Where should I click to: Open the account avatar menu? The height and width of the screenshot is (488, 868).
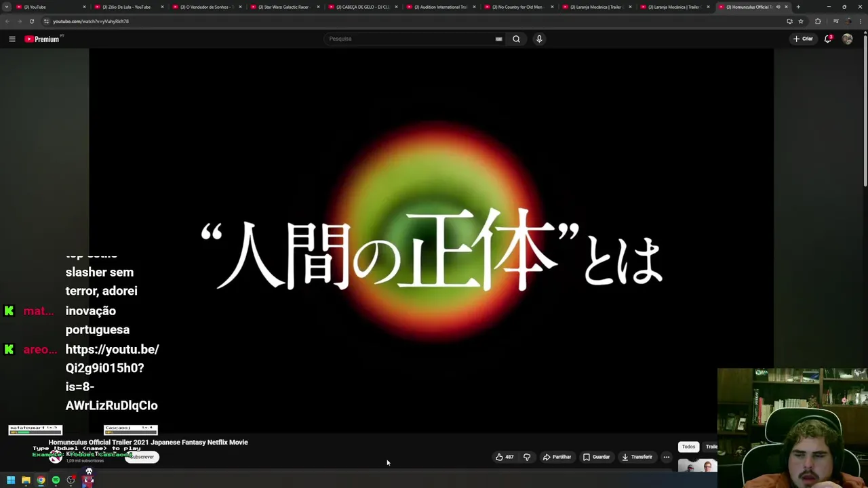click(x=847, y=39)
